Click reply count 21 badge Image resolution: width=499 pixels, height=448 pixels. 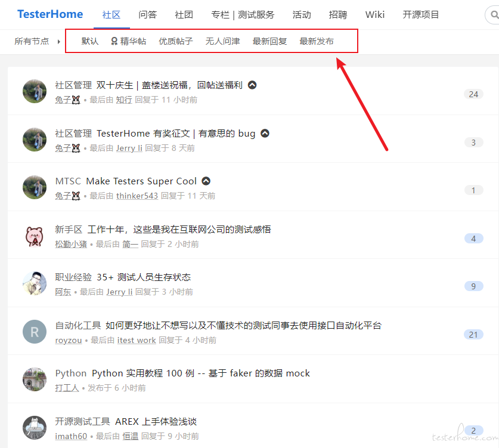473,335
